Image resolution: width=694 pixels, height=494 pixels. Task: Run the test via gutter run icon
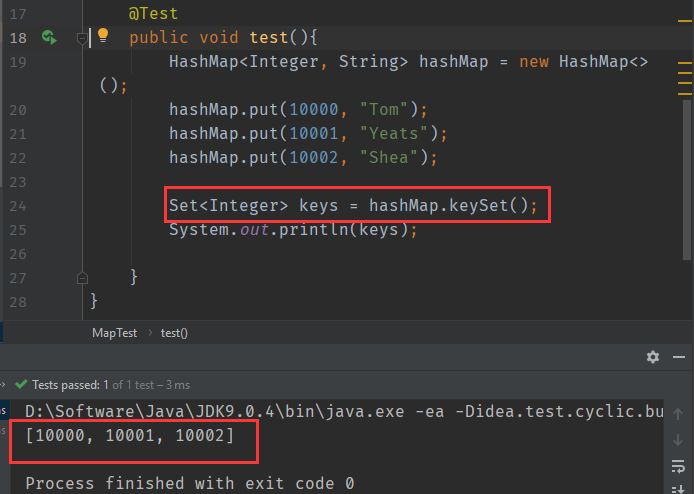tap(49, 38)
